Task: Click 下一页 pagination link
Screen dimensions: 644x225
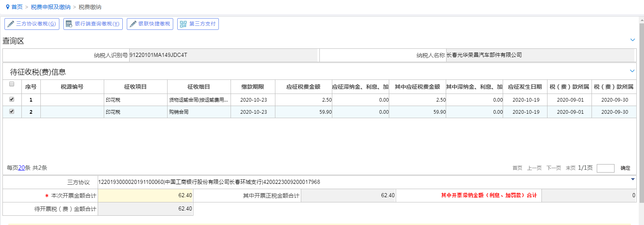Action: [554, 168]
